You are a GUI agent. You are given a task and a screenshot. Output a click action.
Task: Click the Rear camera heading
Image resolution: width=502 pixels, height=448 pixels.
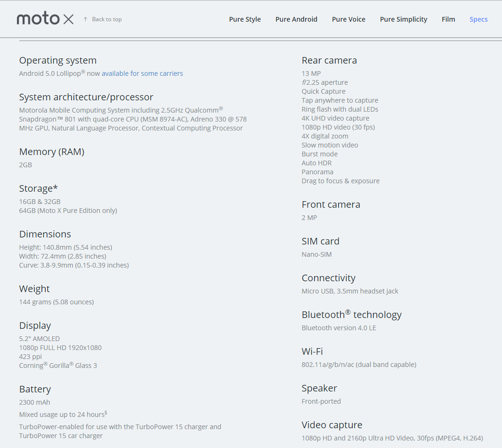tap(329, 60)
